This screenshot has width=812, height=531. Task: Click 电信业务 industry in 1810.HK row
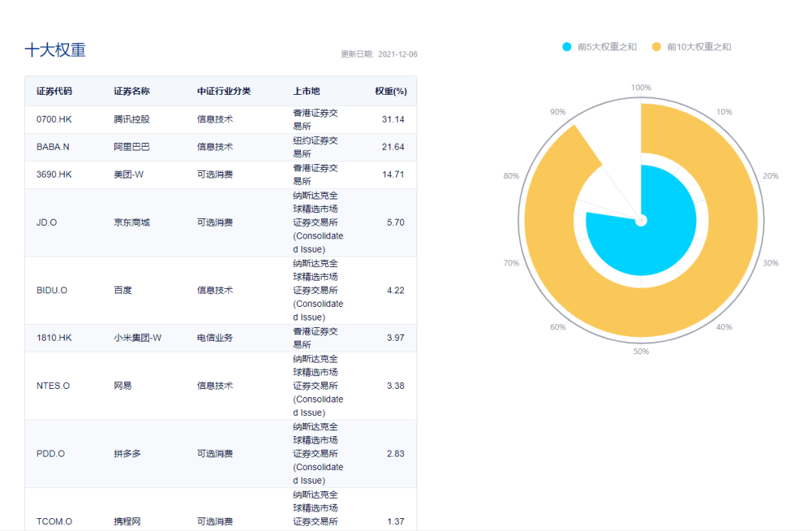tap(215, 338)
